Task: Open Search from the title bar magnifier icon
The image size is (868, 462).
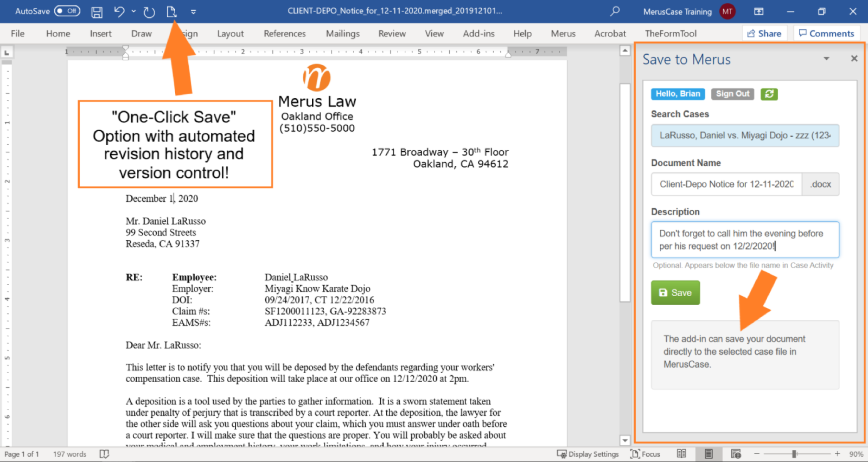Action: [x=615, y=12]
